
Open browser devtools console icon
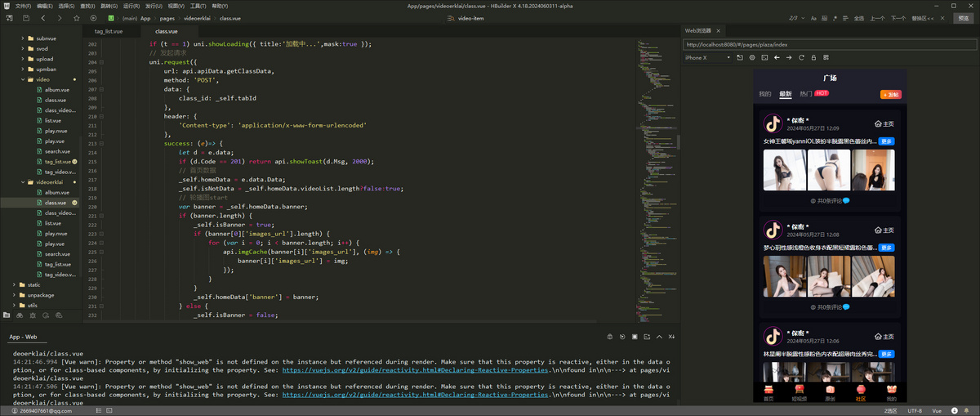(x=764, y=57)
